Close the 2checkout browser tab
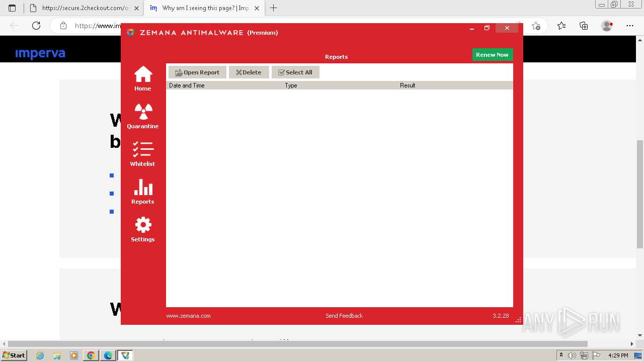The image size is (644, 362). [136, 8]
